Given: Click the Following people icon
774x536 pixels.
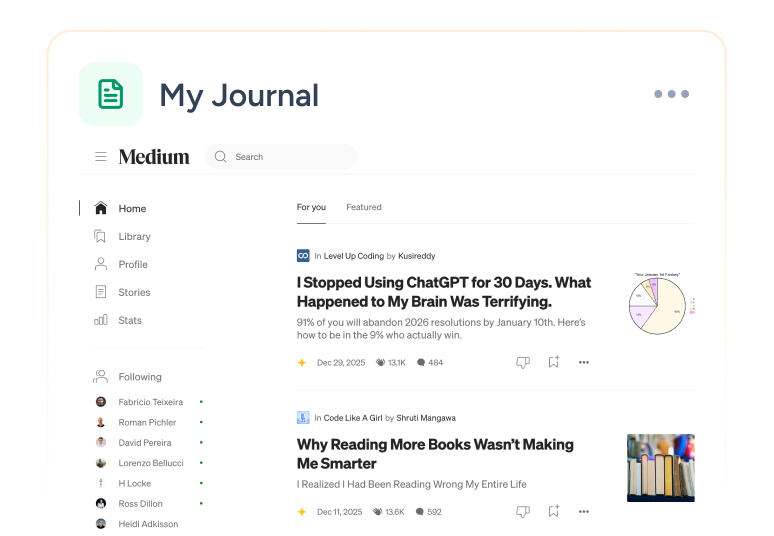Looking at the screenshot, I should tap(101, 376).
